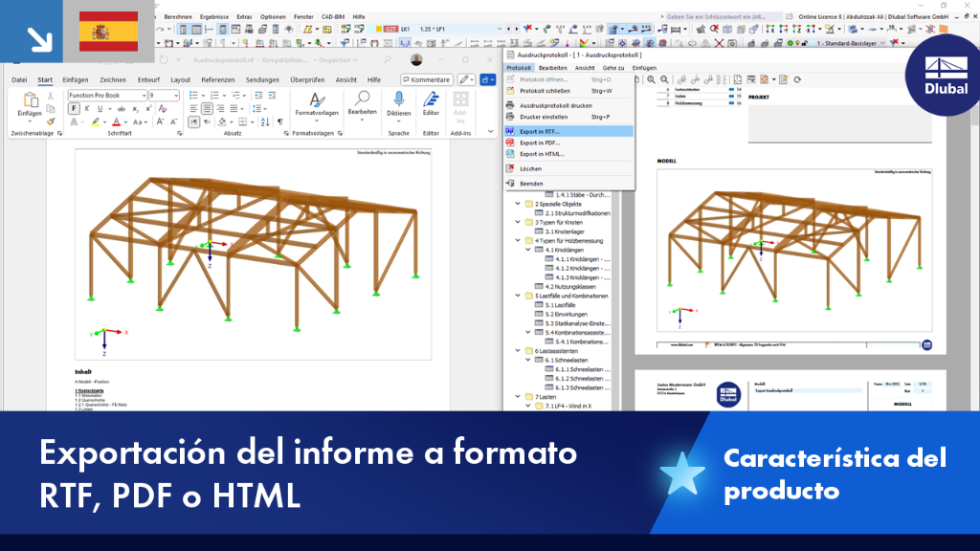
Task: Click the bulleted list icon
Action: point(193,96)
